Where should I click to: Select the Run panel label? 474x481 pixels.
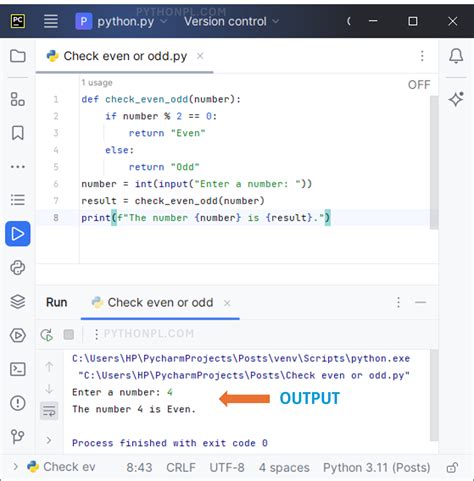pyautogui.click(x=57, y=302)
